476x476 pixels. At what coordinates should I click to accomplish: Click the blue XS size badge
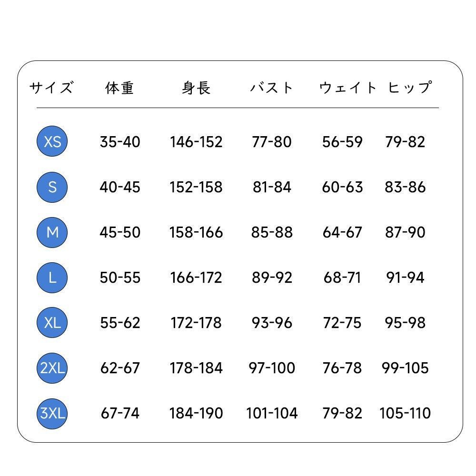click(x=52, y=142)
